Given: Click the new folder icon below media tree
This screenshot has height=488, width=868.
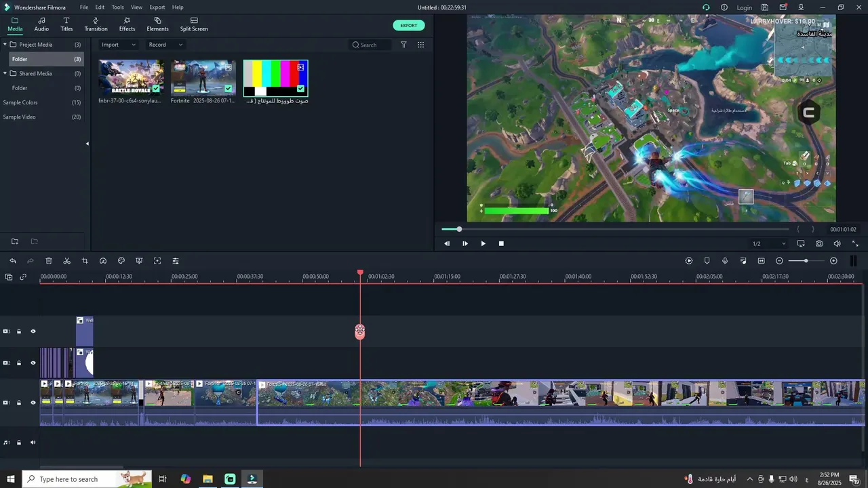Looking at the screenshot, I should point(15,241).
